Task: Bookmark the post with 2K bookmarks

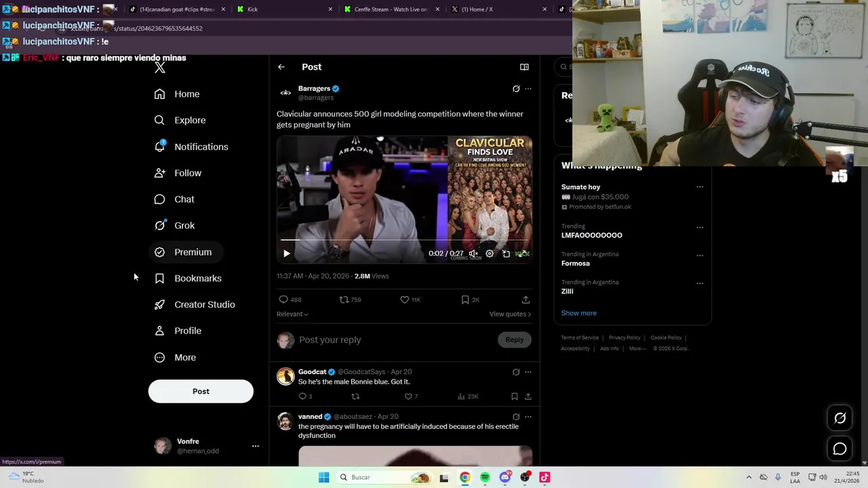Action: tap(470, 300)
